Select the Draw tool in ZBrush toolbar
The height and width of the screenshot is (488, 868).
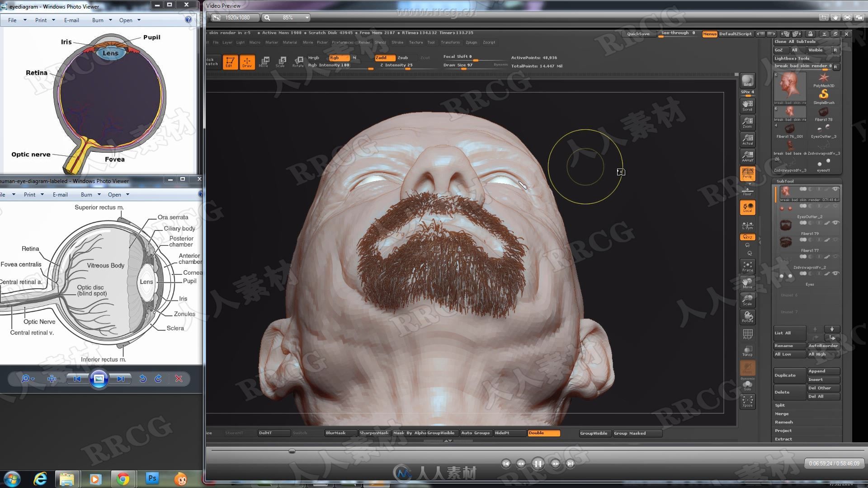click(247, 62)
